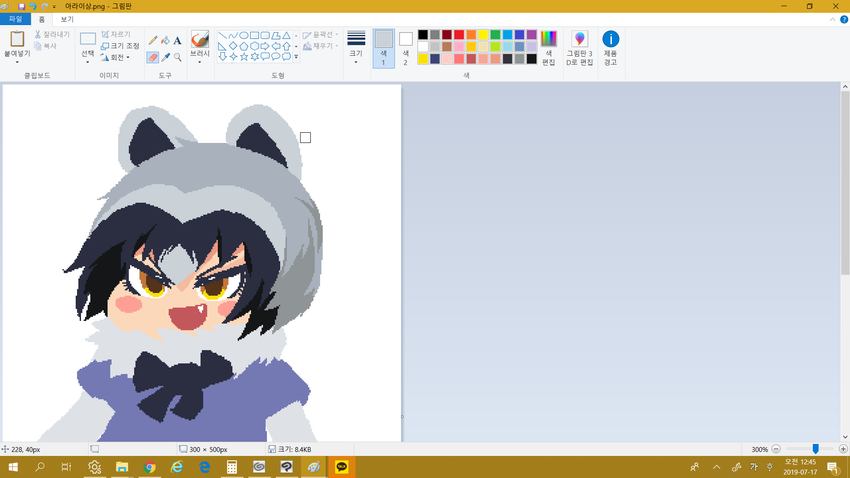Select the Fill with color bucket tool
This screenshot has height=478, width=850.
pos(165,40)
